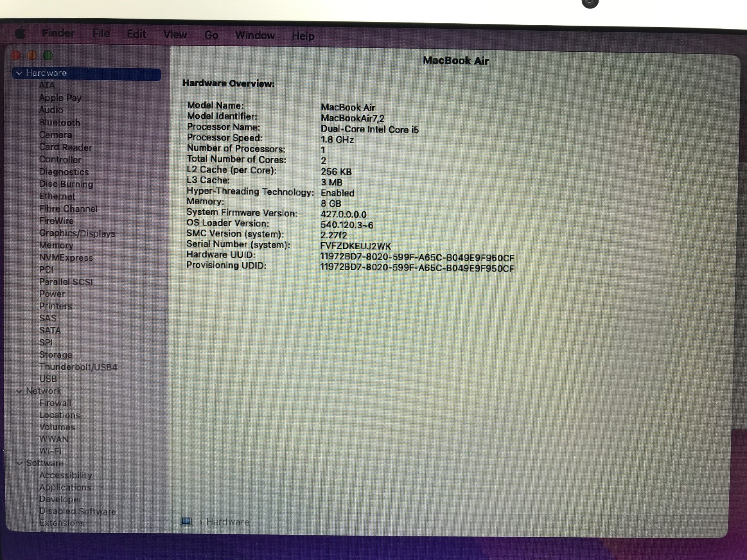Select NVMExpress in the sidebar
Screen dimensions: 747x560
(66, 258)
